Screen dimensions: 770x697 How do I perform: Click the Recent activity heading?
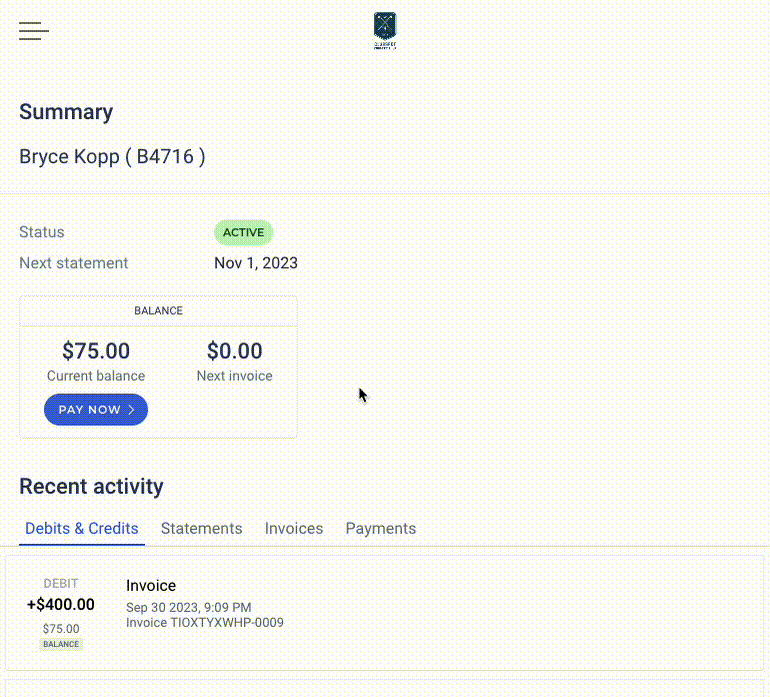[x=91, y=487]
